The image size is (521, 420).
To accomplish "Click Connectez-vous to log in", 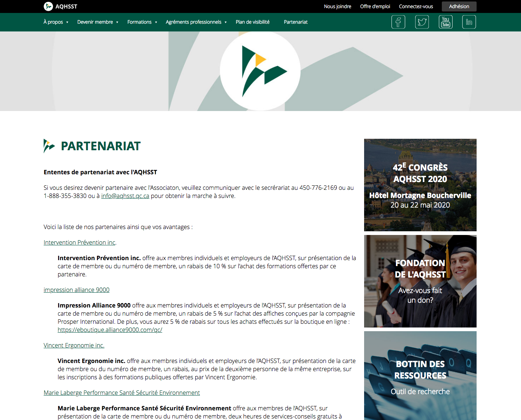I will [x=416, y=6].
